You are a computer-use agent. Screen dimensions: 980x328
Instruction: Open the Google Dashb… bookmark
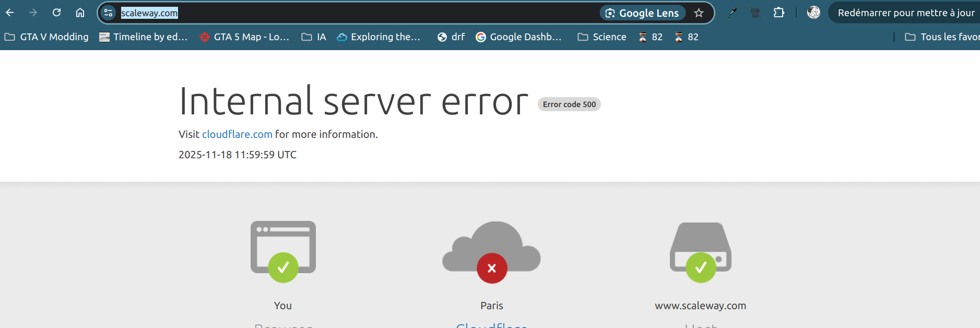click(518, 37)
